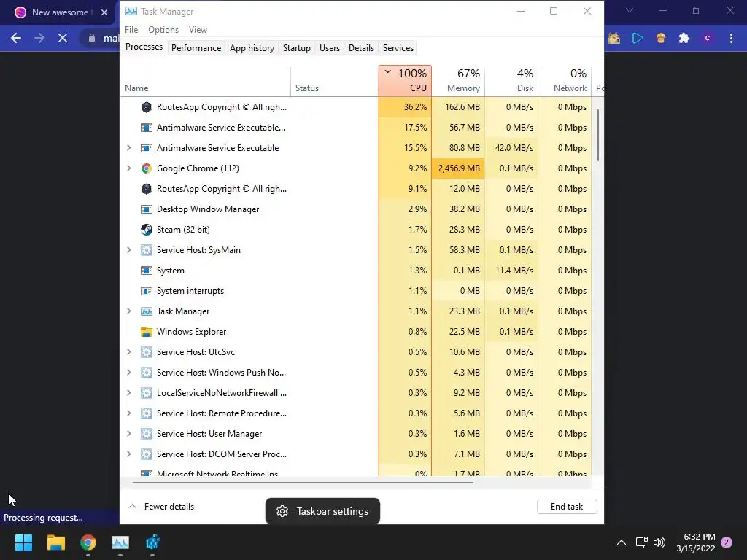Show hidden system tray icons
This screenshot has width=747, height=560.
(622, 542)
